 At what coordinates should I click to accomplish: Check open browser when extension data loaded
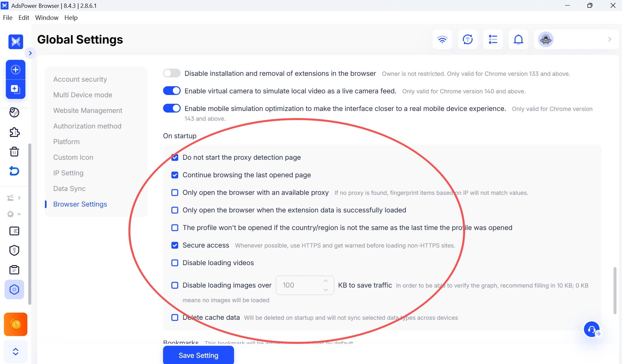[x=175, y=210]
